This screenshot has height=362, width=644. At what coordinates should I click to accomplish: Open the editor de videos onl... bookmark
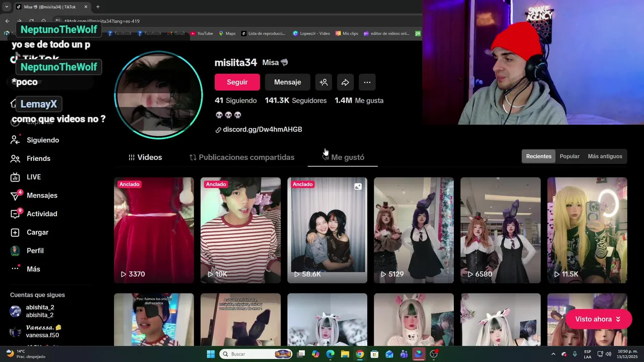point(386,34)
